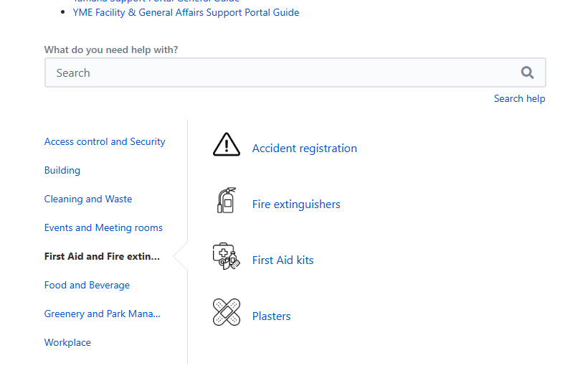Select the Building category
This screenshot has width=588, height=386.
(62, 170)
